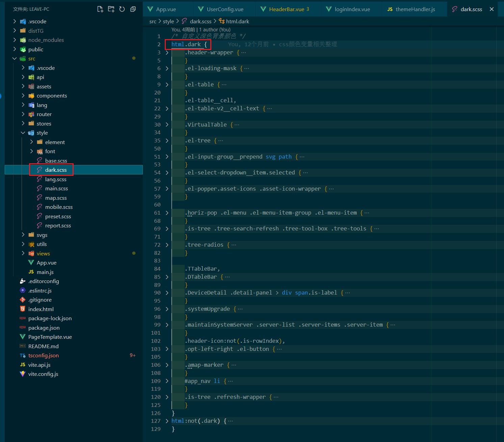Collapse all folders in explorer

(x=133, y=9)
